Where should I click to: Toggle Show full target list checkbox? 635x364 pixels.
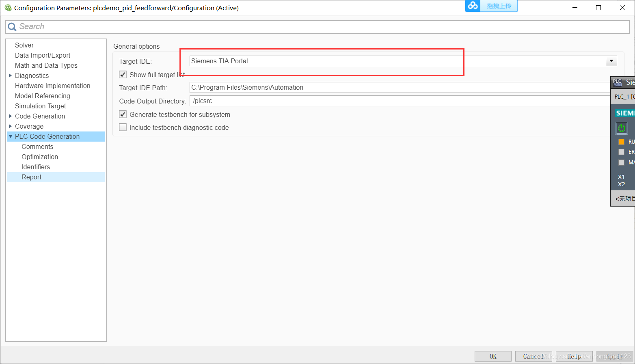(x=123, y=75)
